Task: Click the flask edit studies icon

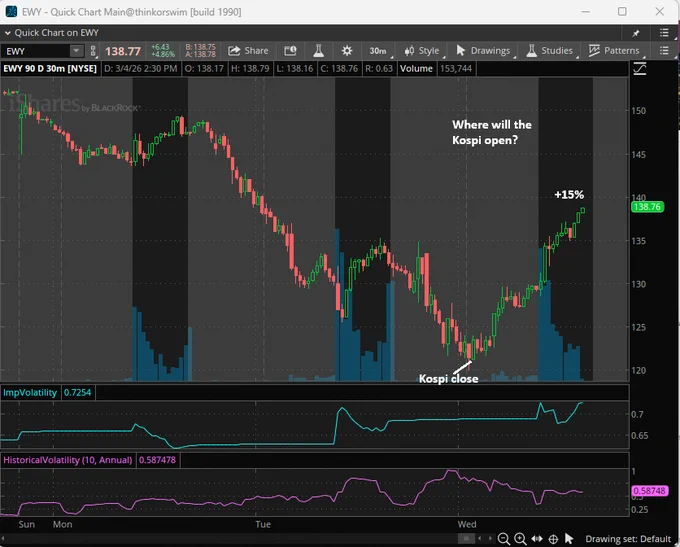Action: click(x=319, y=51)
